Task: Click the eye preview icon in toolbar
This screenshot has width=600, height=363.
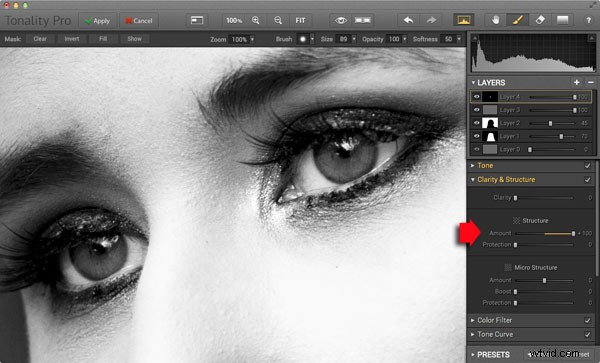Action: (x=341, y=20)
